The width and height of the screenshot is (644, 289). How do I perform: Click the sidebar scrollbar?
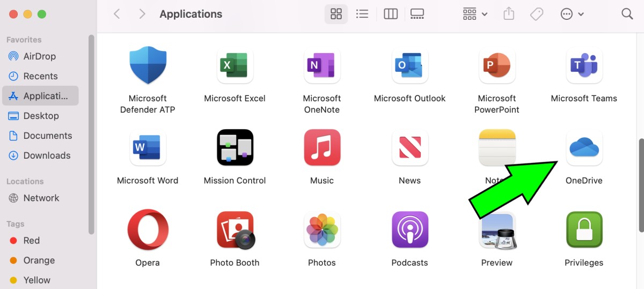[x=91, y=134]
